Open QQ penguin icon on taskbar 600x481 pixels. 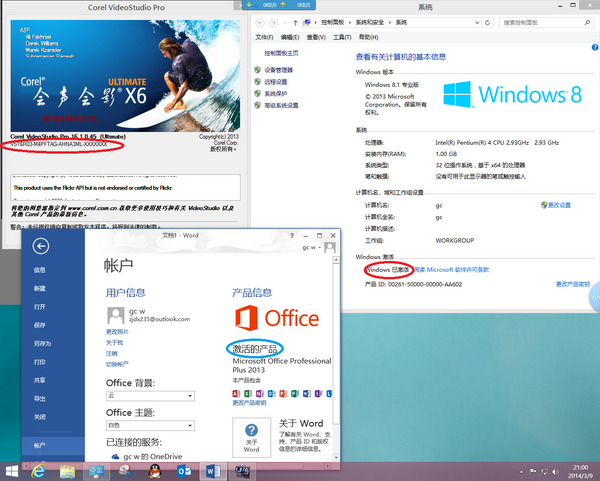tap(155, 471)
